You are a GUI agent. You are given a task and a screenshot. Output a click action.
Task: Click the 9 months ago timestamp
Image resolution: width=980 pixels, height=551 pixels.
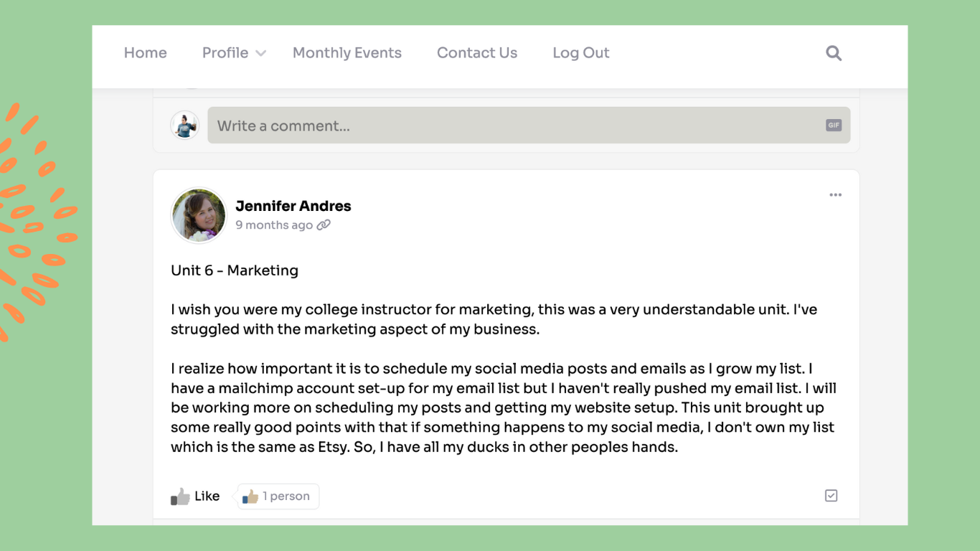274,225
